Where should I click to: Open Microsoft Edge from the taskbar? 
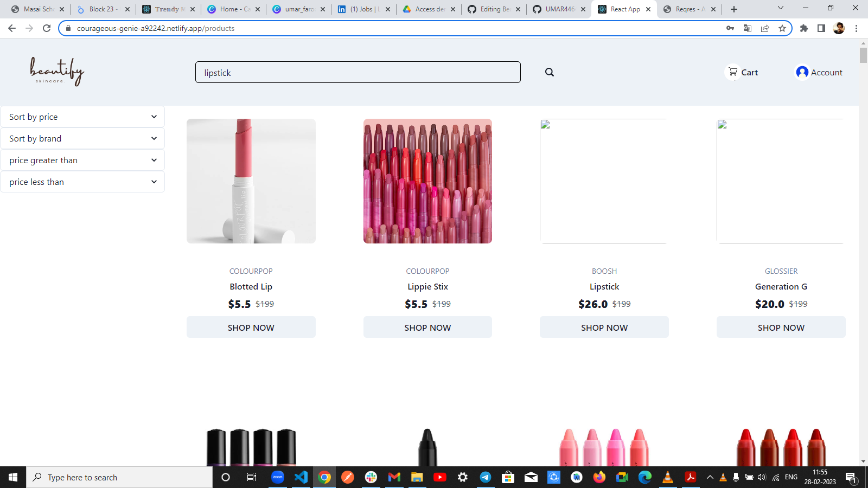coord(644,477)
